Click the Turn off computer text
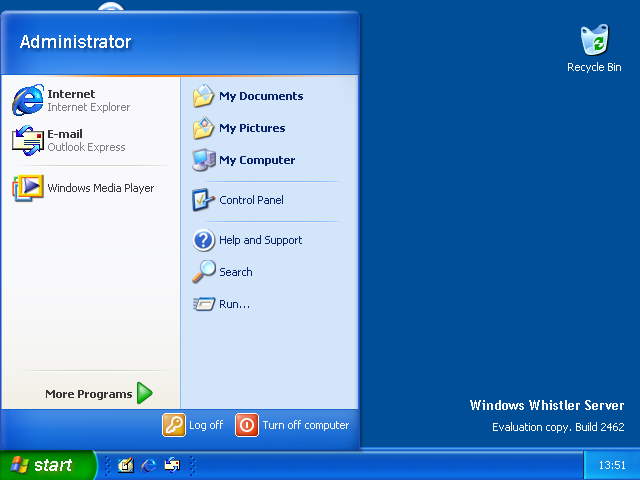 click(x=306, y=425)
